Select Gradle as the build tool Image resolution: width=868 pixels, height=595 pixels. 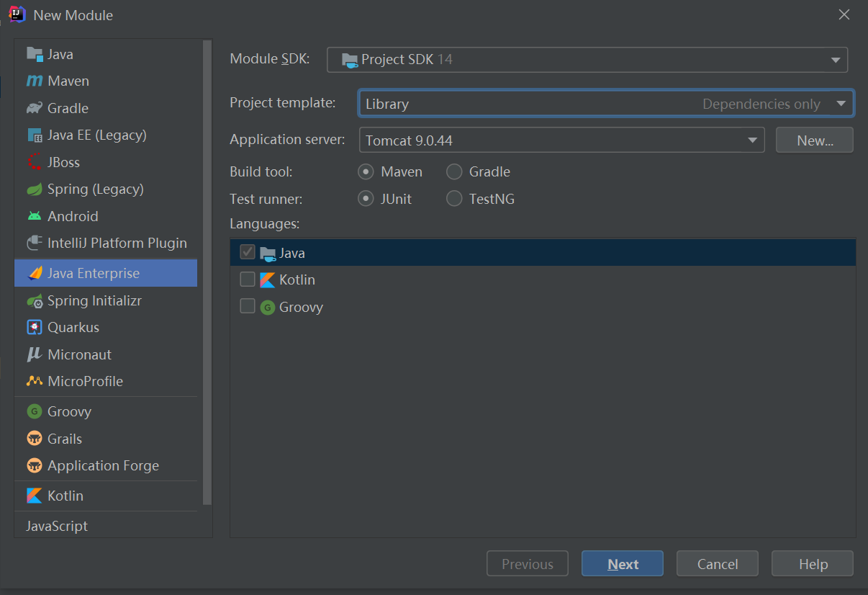454,171
